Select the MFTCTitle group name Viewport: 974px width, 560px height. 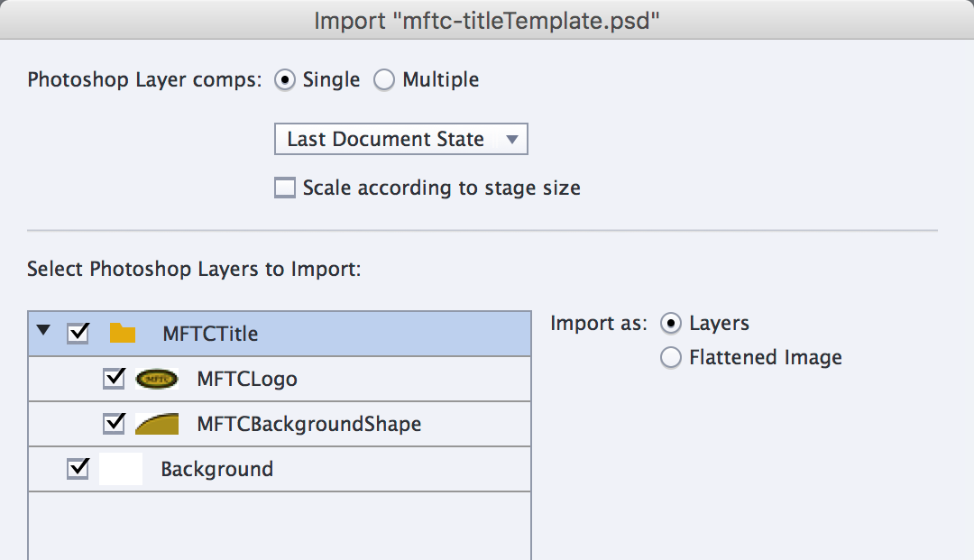210,334
